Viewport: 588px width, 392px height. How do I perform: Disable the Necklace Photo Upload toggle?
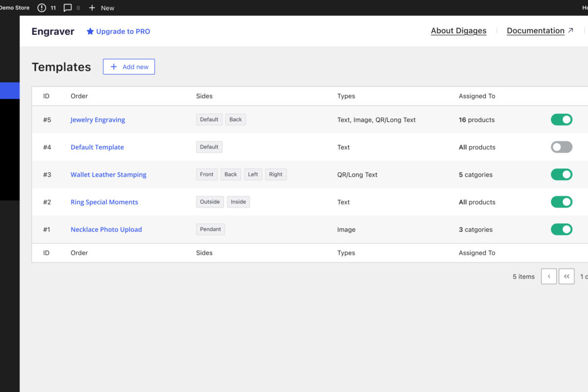562,229
